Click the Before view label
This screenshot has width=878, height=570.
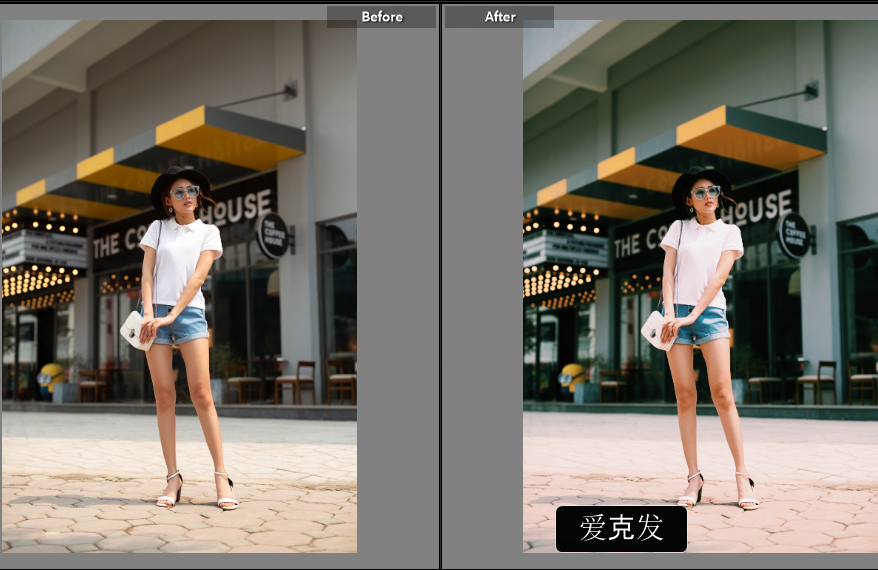381,17
